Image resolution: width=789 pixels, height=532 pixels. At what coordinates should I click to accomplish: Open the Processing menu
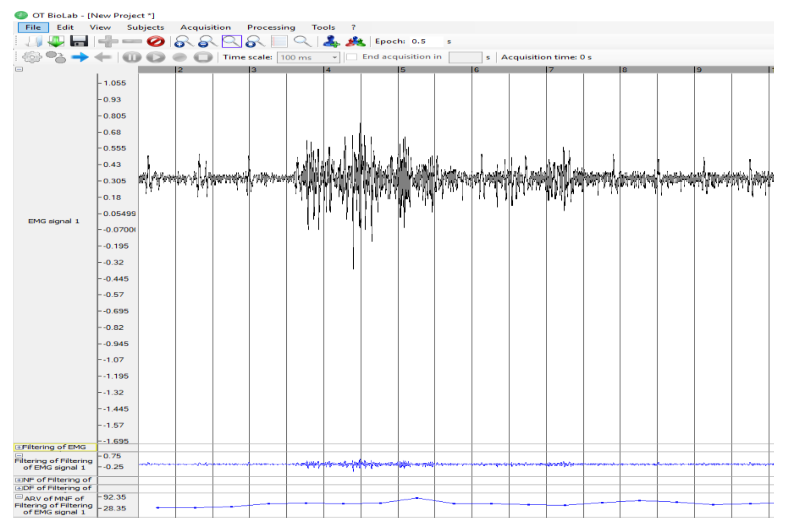point(271,27)
